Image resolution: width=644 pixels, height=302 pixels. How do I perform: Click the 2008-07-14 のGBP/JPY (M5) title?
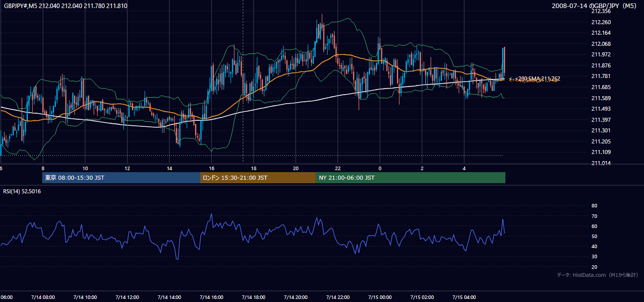pos(595,6)
